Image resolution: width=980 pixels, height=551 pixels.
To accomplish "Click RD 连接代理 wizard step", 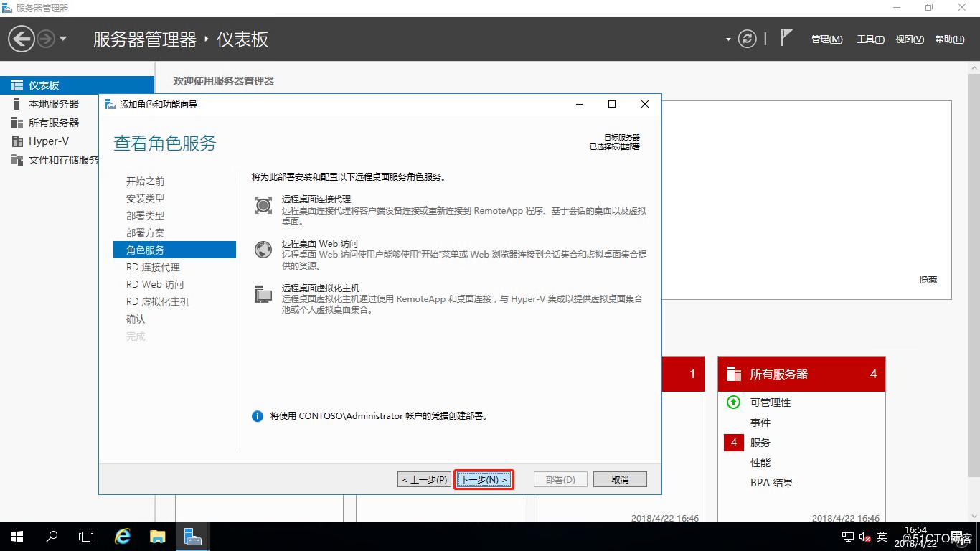I will coord(153,268).
